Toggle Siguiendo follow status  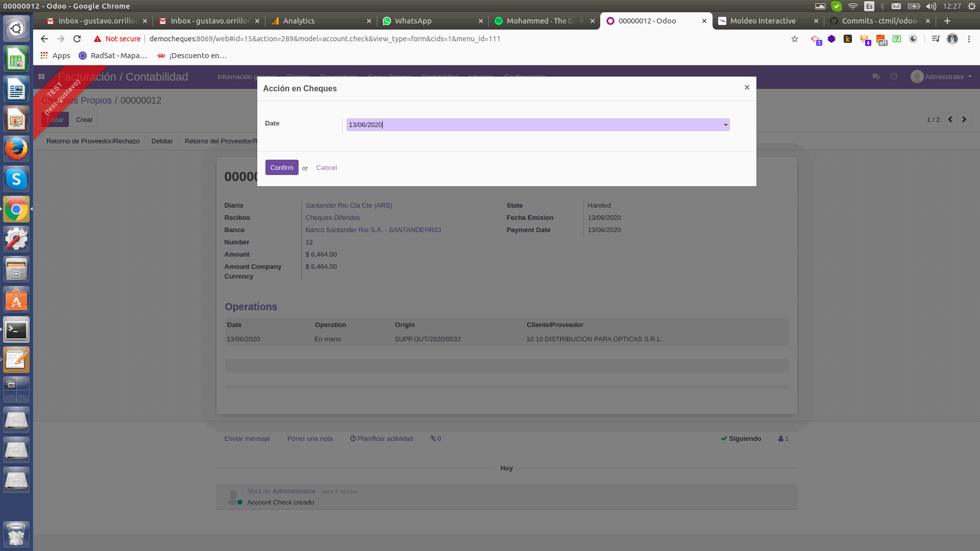[741, 438]
